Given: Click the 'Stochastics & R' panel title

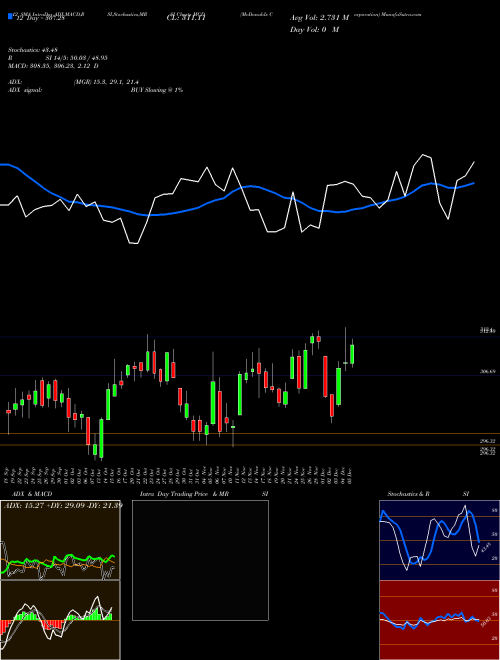Looking at the screenshot, I should point(409,494).
